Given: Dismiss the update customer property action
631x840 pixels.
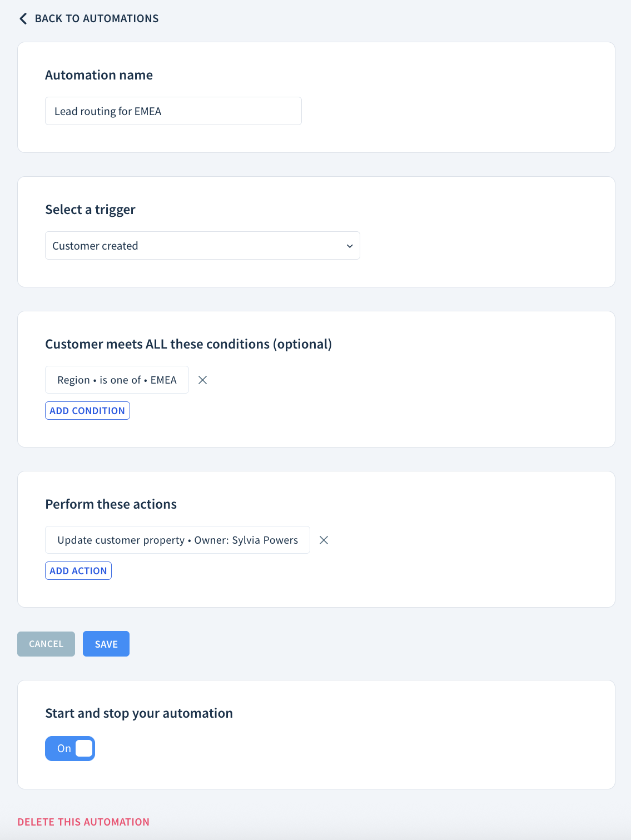Looking at the screenshot, I should coord(324,540).
